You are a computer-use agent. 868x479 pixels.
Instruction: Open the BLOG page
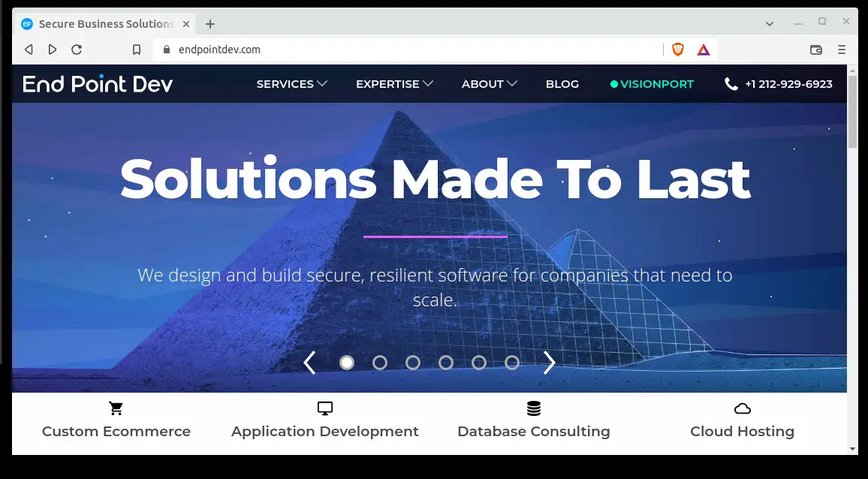point(562,84)
